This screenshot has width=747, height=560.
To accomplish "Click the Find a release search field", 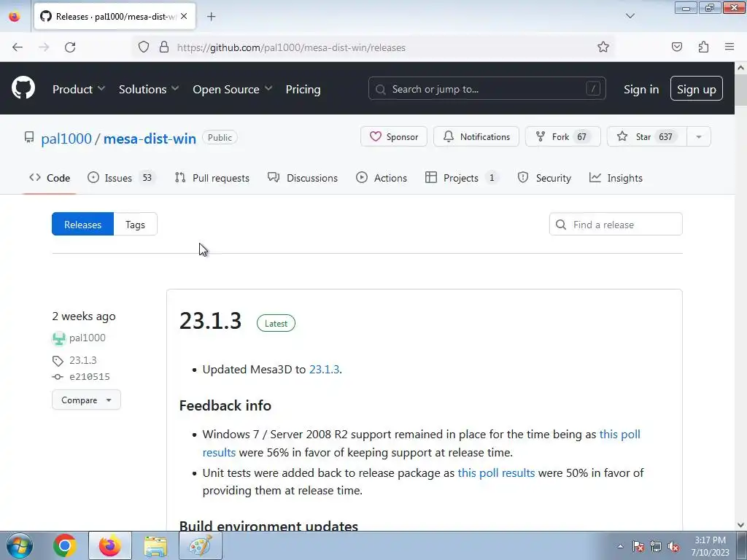I will click(x=616, y=225).
